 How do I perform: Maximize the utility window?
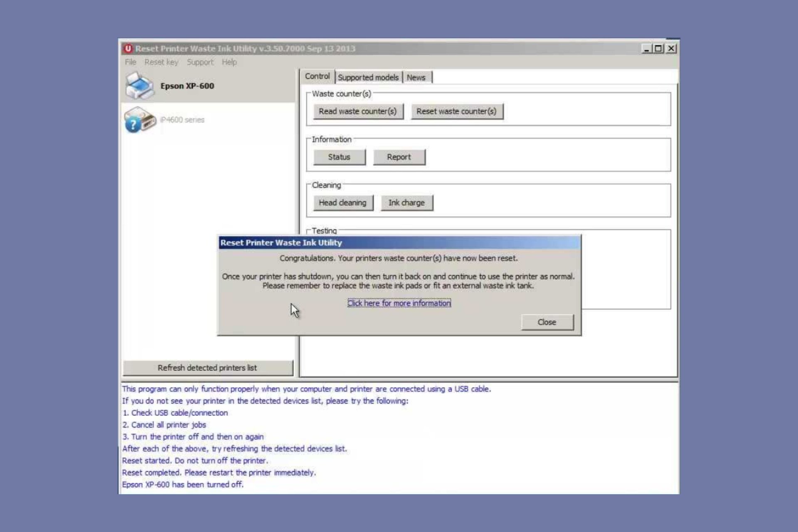658,49
